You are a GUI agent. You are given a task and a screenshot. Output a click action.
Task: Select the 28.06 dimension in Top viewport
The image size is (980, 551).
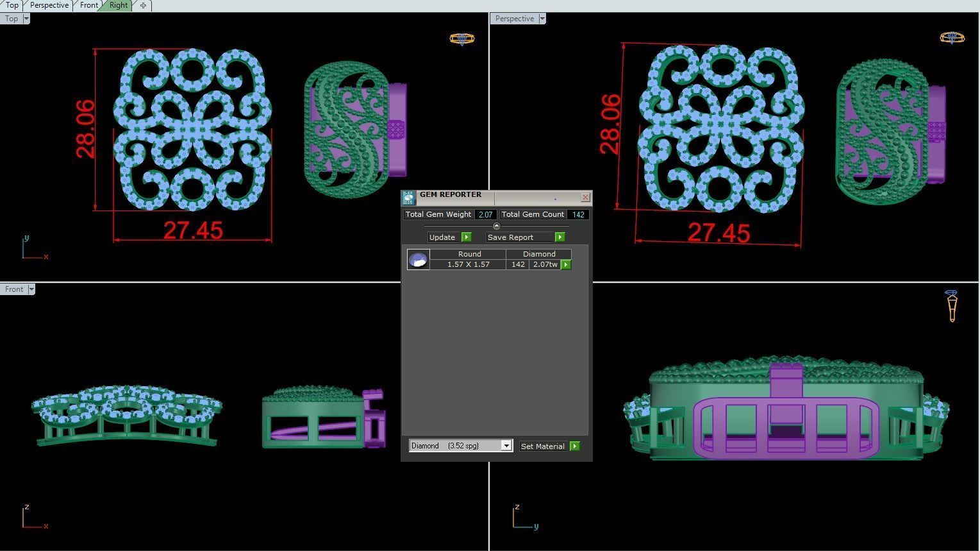pos(85,129)
